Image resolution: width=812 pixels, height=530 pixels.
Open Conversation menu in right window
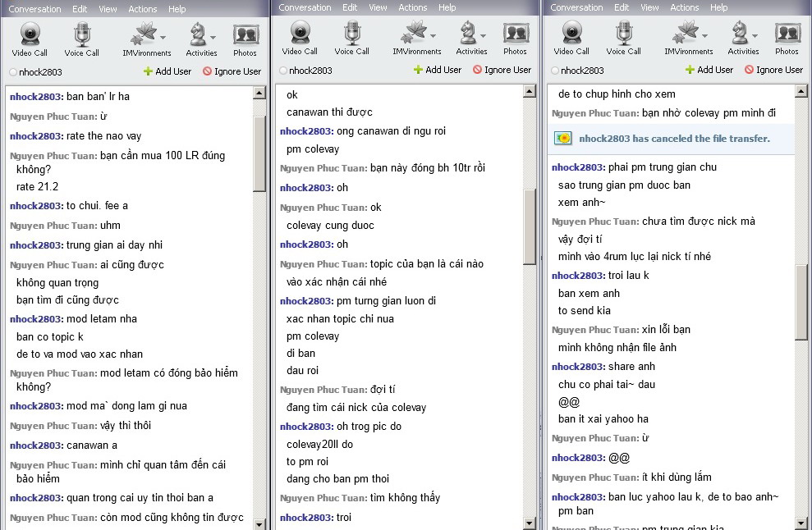(576, 7)
